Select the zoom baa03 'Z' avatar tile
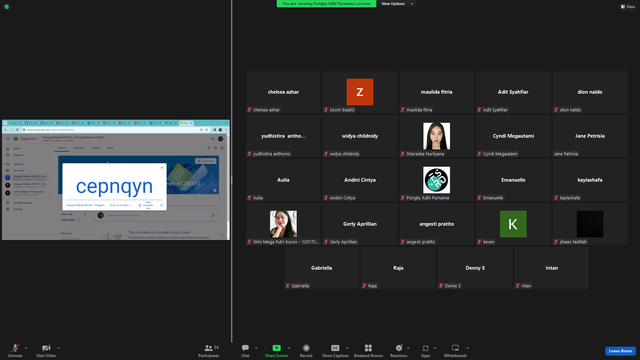The width and height of the screenshot is (640, 360). click(x=360, y=92)
